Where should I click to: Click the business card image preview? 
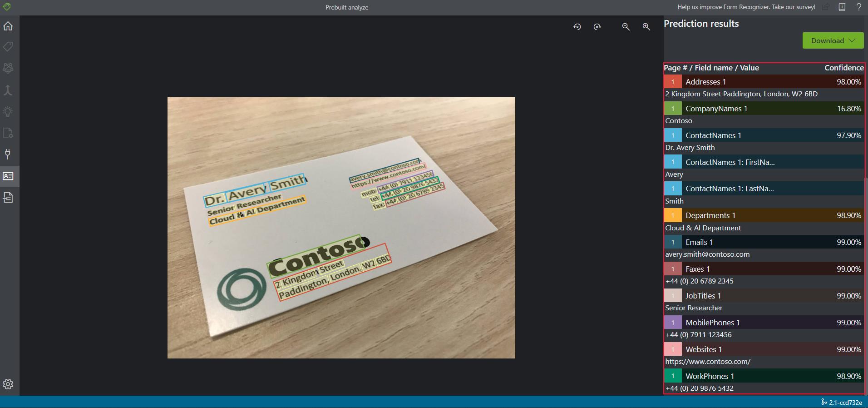coord(341,228)
